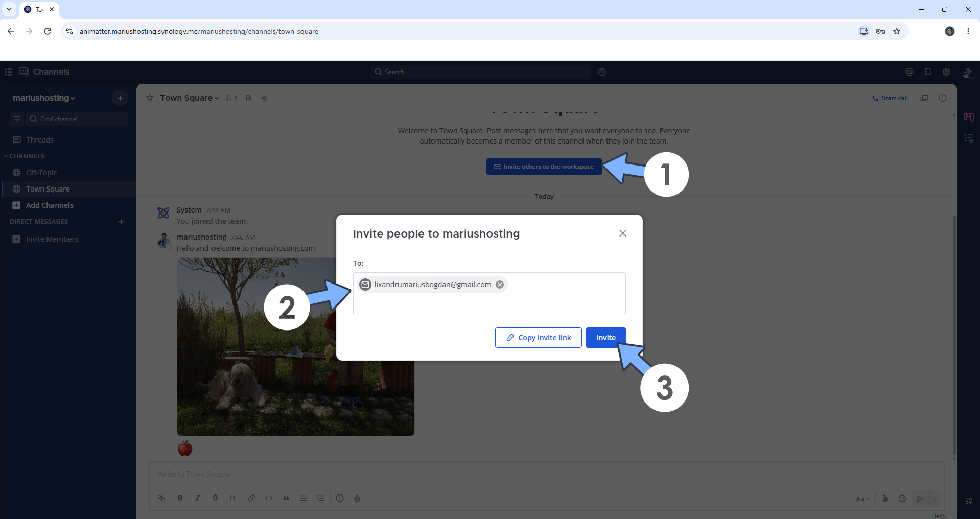Expand the Aa formatting options dropdown
980x519 pixels.
pyautogui.click(x=862, y=499)
